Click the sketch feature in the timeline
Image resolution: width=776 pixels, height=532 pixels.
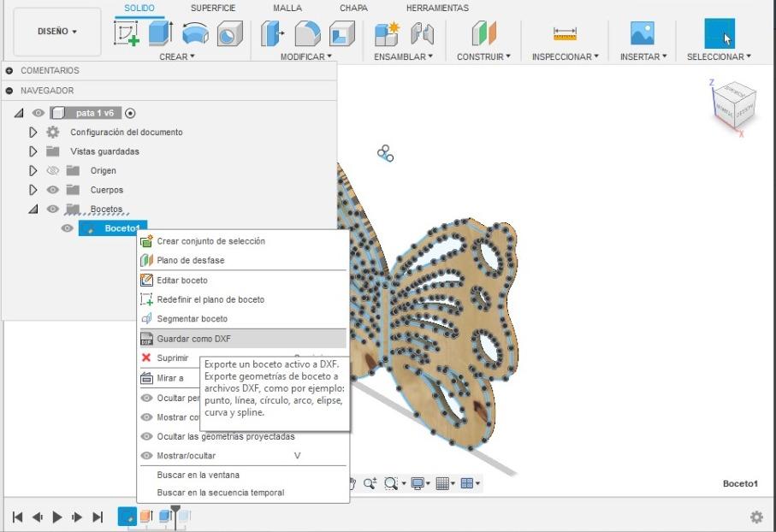[127, 517]
